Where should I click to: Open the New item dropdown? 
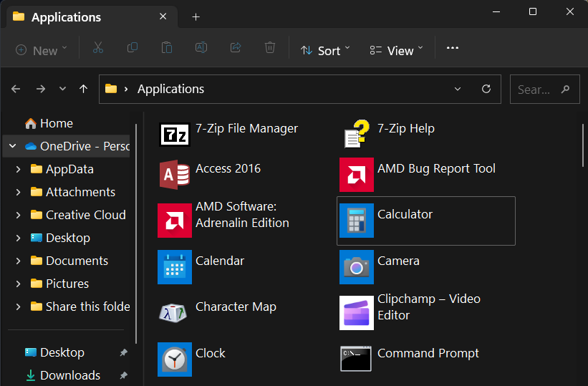point(42,50)
